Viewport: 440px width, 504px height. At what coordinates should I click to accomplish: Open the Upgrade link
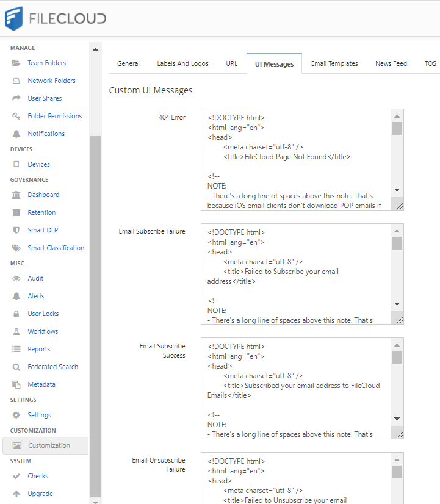40,494
